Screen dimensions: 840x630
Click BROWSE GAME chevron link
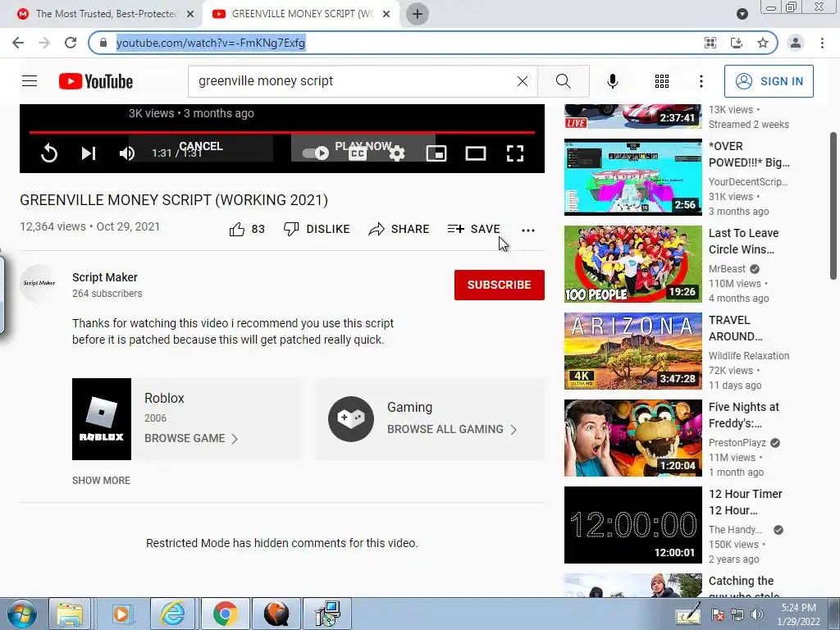click(191, 438)
